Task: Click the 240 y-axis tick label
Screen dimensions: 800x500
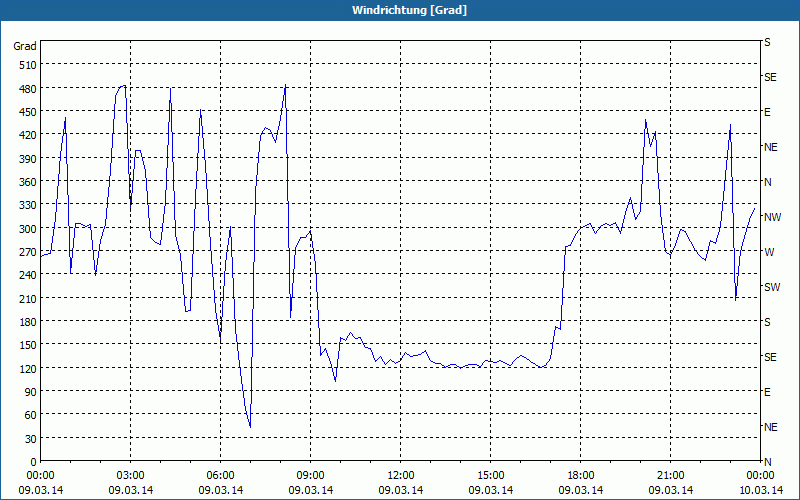Action: [28, 275]
